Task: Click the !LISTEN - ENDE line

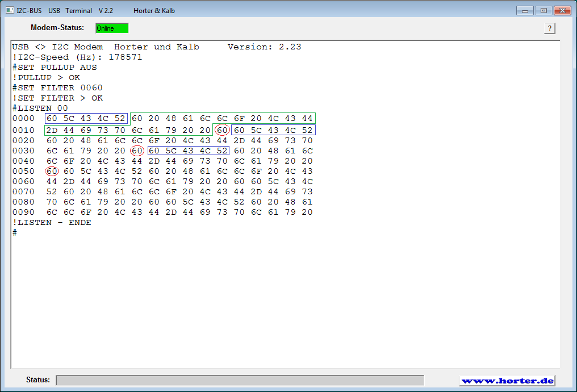Action: 52,223
